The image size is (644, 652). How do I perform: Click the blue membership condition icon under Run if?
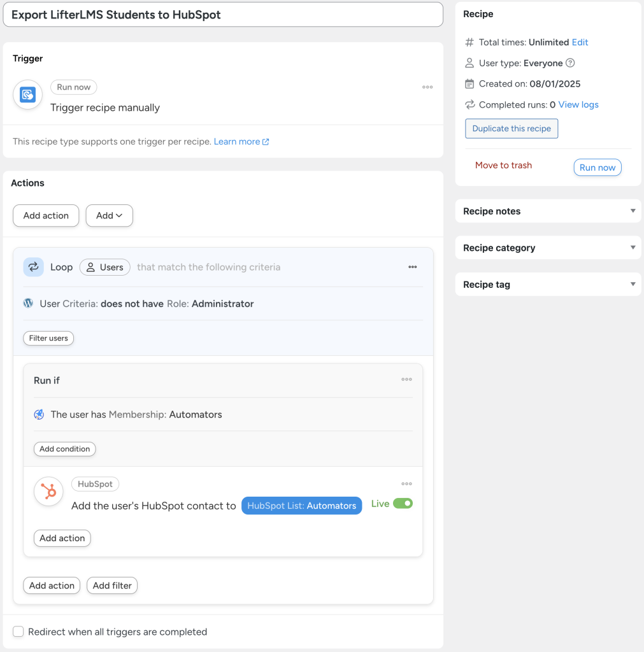click(39, 414)
